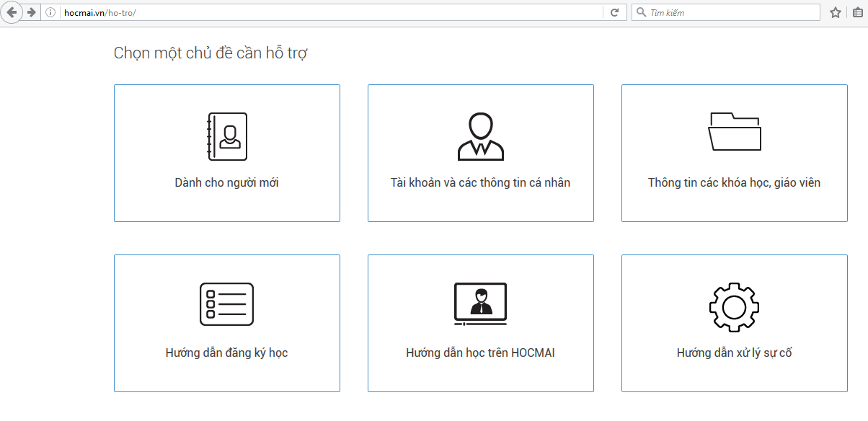
Task: Reload the page with the refresh icon
Action: tap(615, 12)
